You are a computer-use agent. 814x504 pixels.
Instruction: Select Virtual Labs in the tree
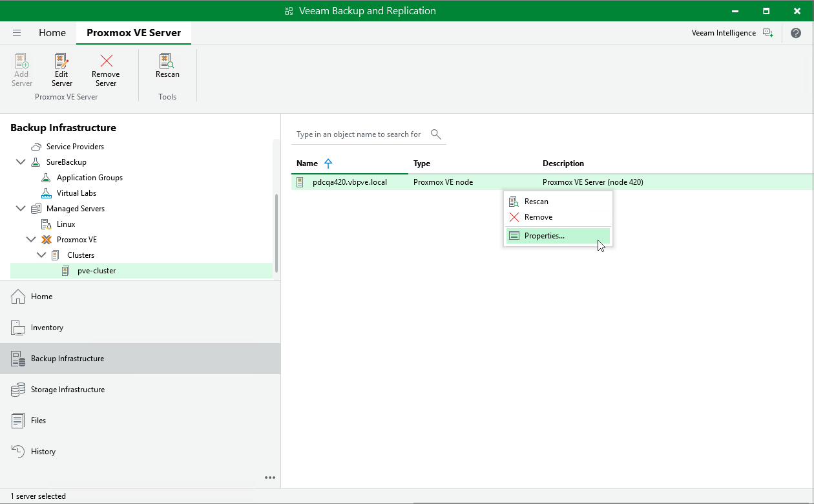pyautogui.click(x=76, y=193)
